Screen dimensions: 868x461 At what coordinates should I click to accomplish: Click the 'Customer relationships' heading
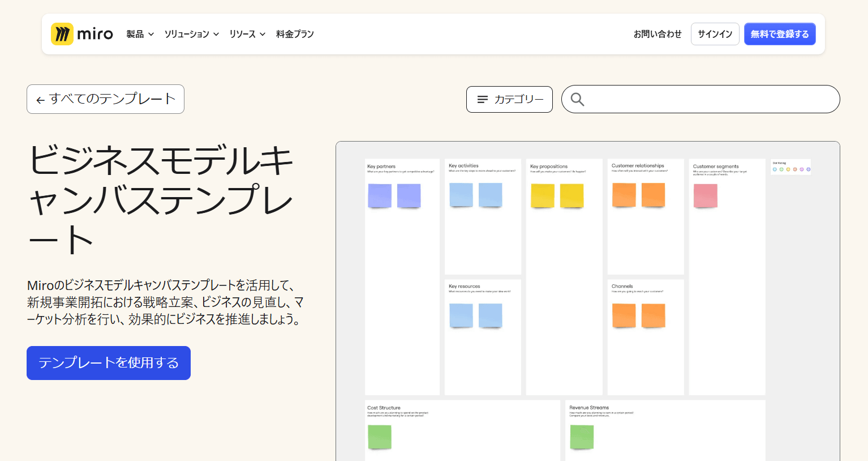pyautogui.click(x=638, y=166)
